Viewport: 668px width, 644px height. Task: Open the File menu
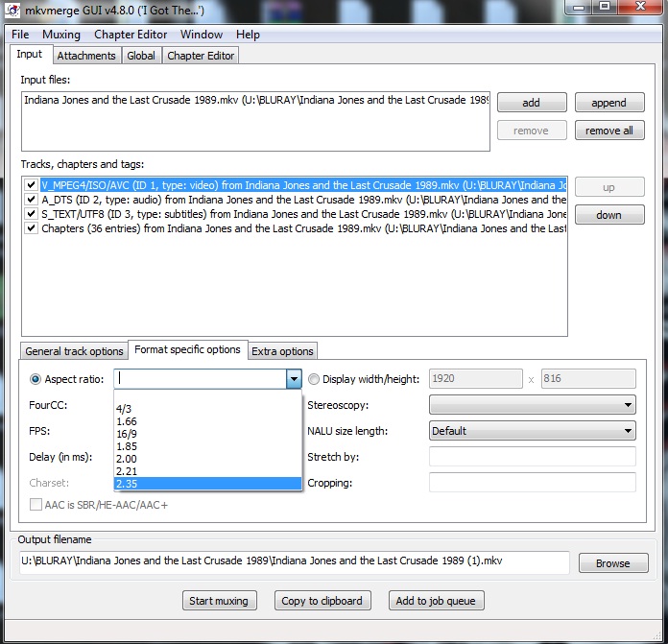coord(20,35)
